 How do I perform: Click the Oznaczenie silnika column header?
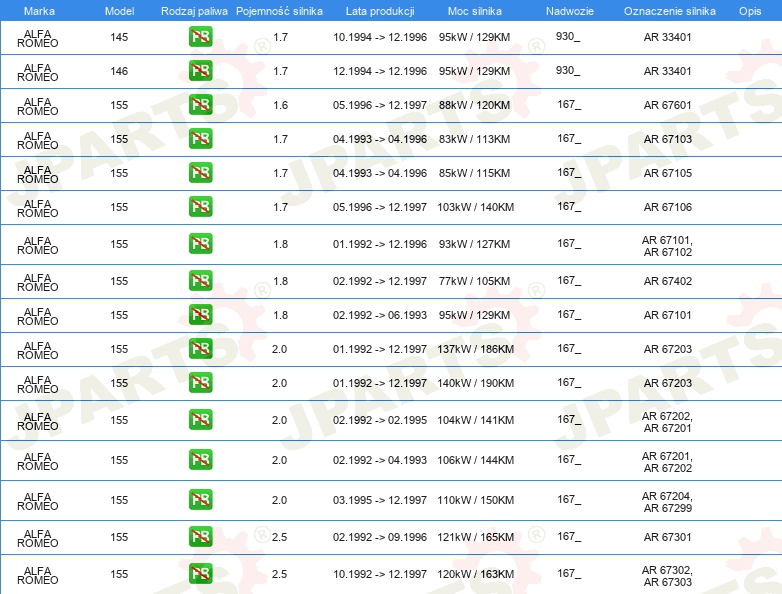tap(670, 11)
